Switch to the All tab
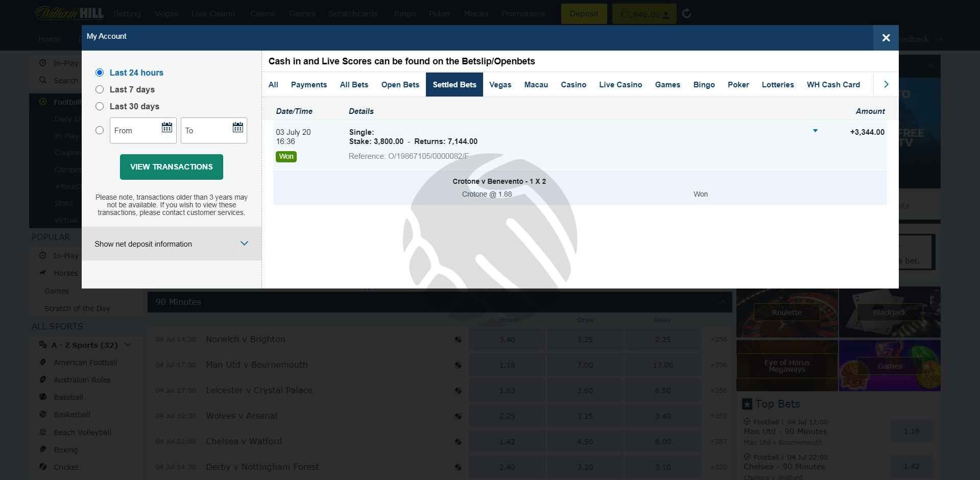Screen dimensions: 980x480 click(x=273, y=85)
